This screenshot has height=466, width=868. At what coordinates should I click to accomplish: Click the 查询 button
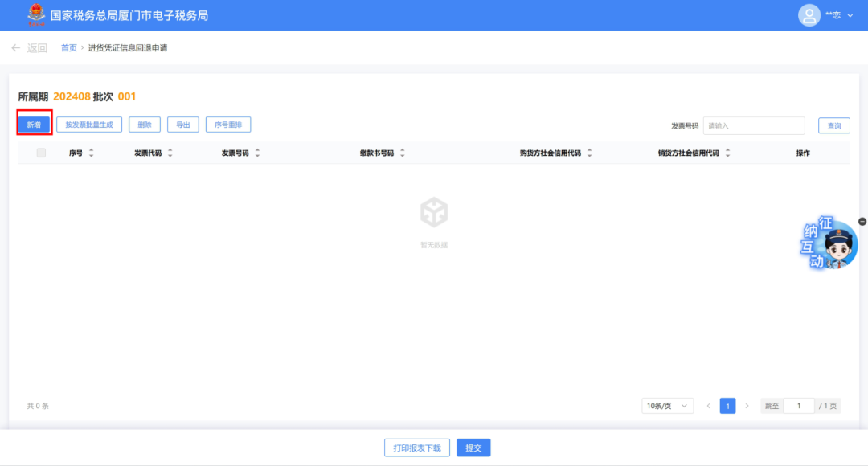[833, 125]
